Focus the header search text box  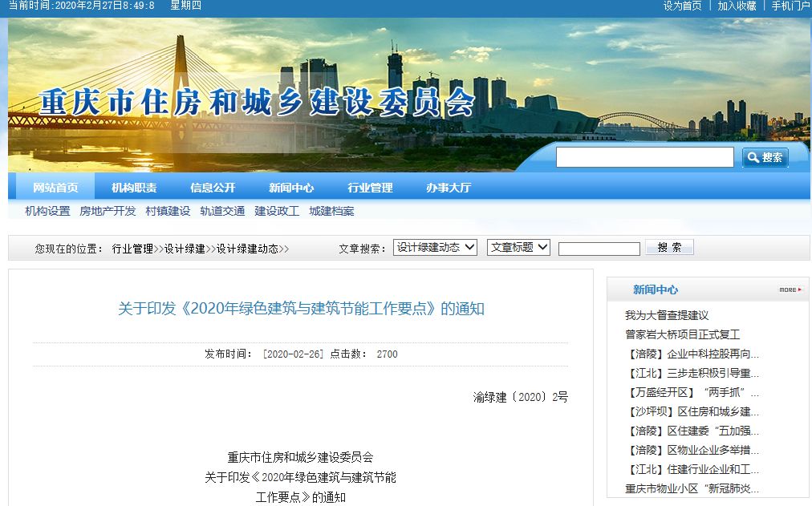tap(644, 157)
